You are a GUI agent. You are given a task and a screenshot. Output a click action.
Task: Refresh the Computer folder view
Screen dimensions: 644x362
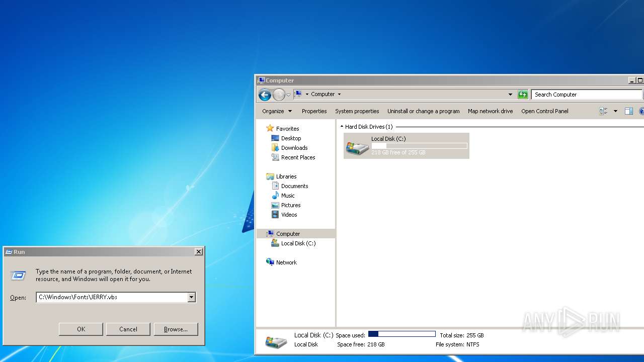pyautogui.click(x=523, y=95)
